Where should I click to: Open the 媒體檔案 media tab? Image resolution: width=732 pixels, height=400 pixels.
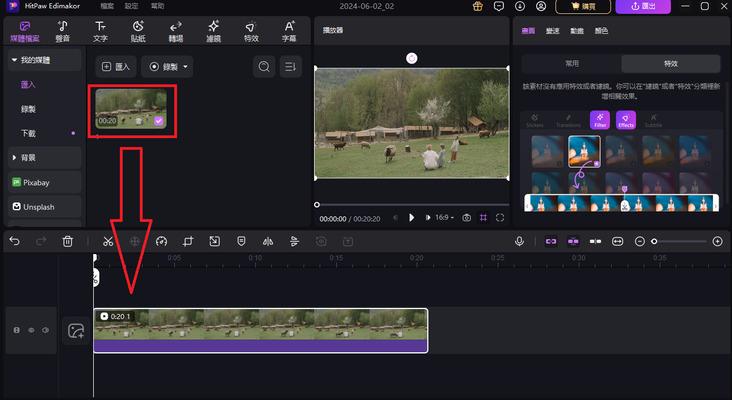point(25,31)
